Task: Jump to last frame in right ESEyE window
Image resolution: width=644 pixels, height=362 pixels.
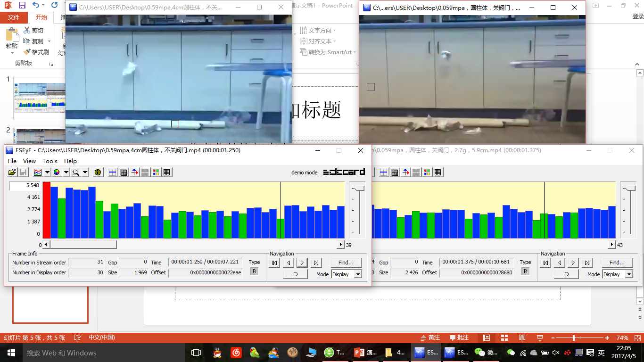Action: click(587, 263)
